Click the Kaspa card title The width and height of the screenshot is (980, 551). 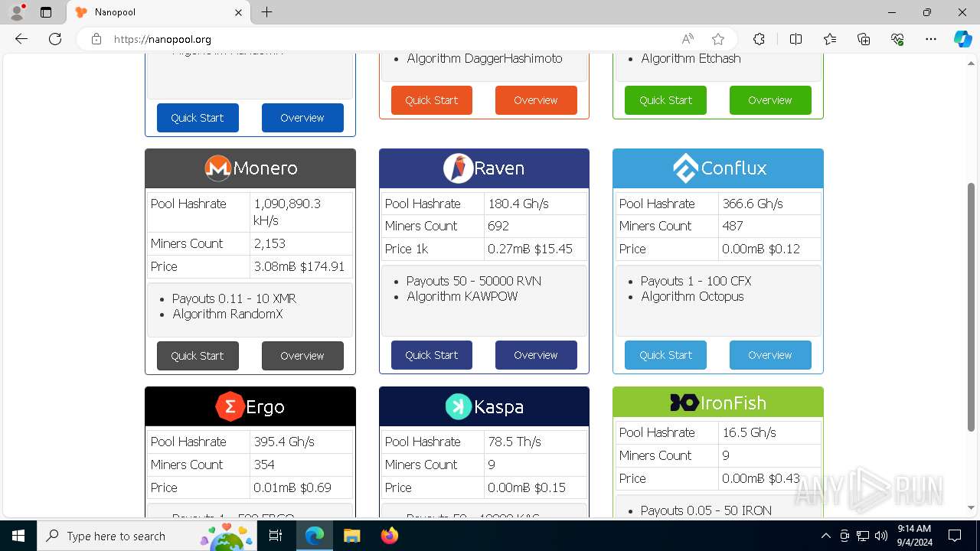coord(499,406)
